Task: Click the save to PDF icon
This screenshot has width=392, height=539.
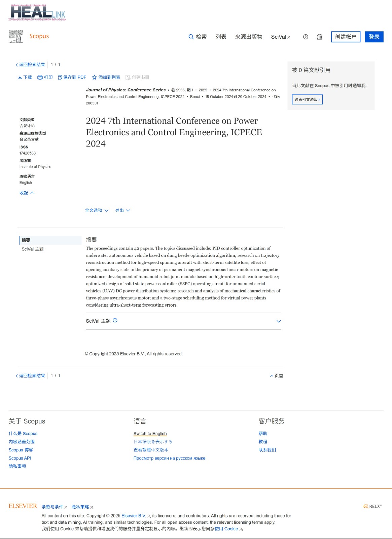Action: (x=60, y=77)
